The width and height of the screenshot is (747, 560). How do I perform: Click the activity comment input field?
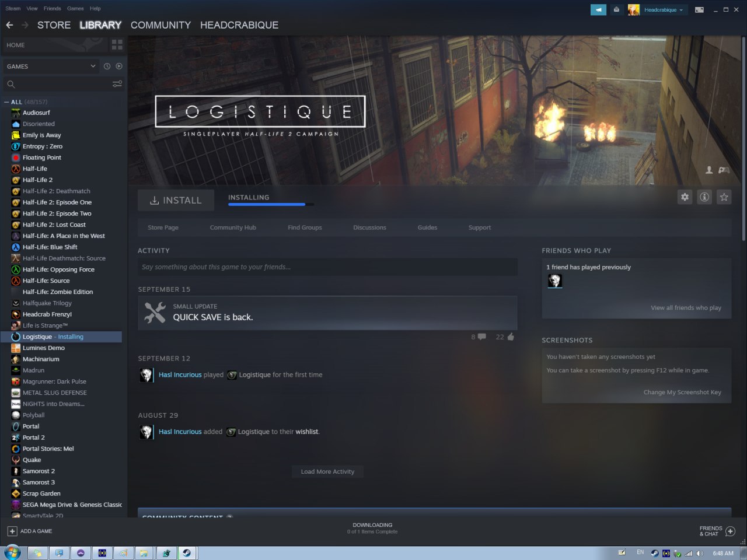pyautogui.click(x=327, y=267)
